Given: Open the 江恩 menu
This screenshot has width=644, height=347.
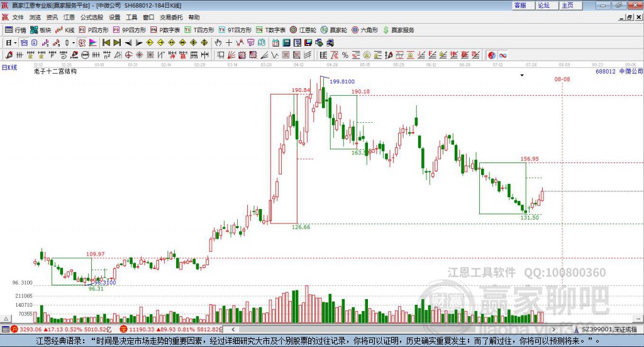Looking at the screenshot, I should click(69, 17).
